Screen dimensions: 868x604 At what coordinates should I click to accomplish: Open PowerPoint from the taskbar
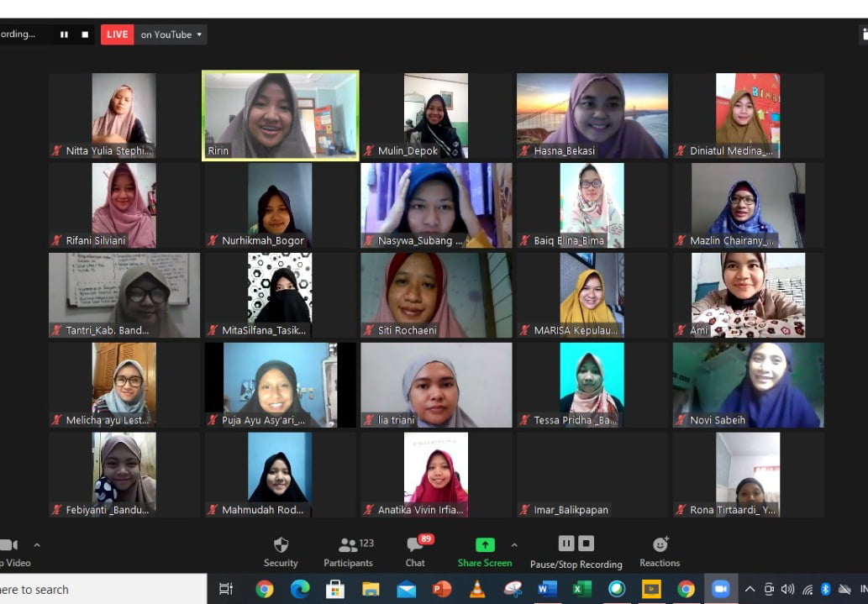pos(441,590)
